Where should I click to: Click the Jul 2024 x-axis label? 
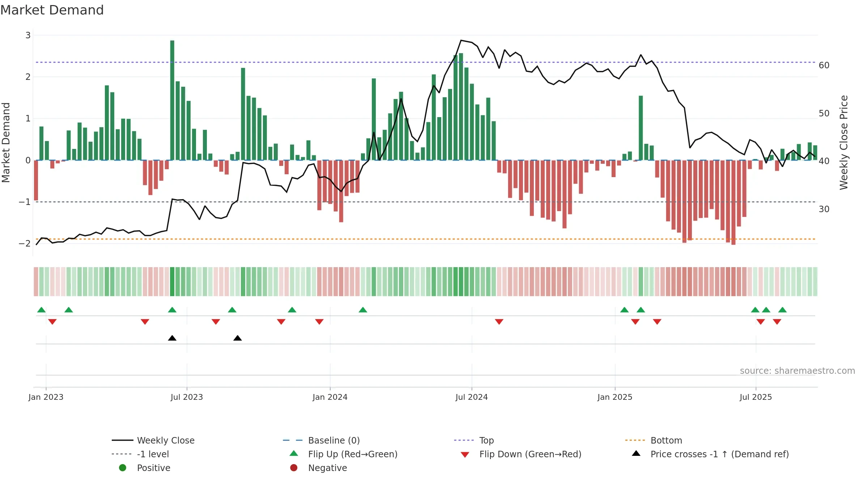click(472, 397)
